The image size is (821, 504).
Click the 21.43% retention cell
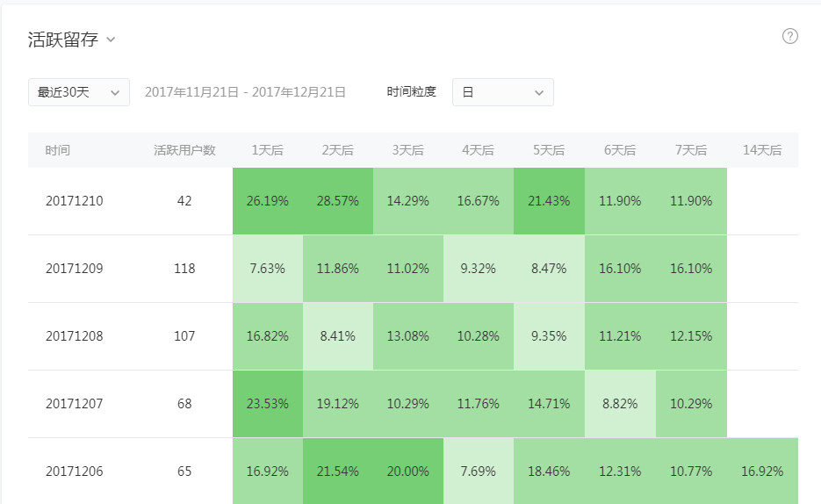(x=549, y=201)
